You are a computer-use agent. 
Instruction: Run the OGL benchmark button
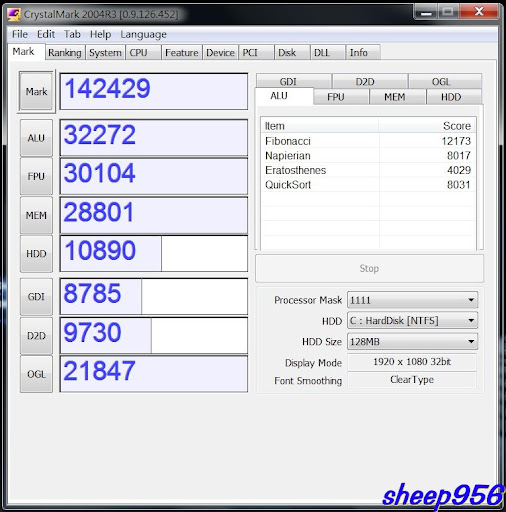(36, 374)
